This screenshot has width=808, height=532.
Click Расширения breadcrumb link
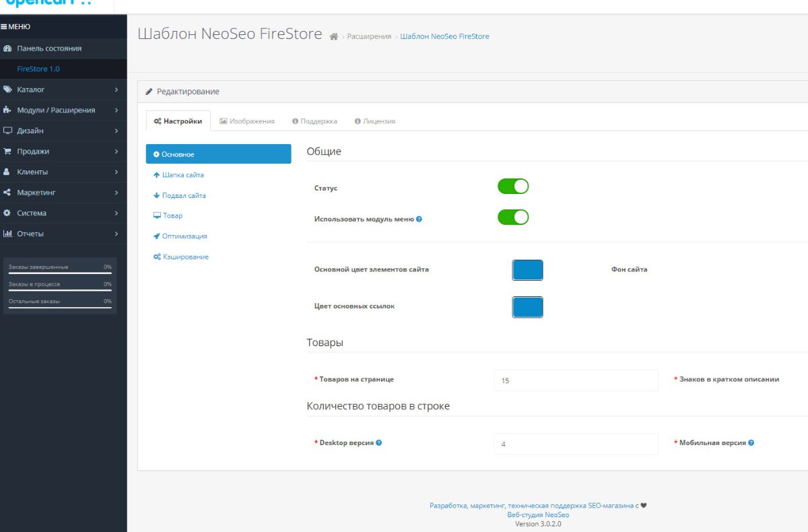pos(369,36)
